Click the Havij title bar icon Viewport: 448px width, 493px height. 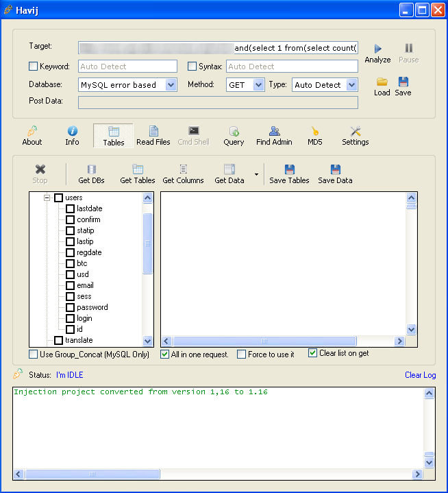point(8,10)
